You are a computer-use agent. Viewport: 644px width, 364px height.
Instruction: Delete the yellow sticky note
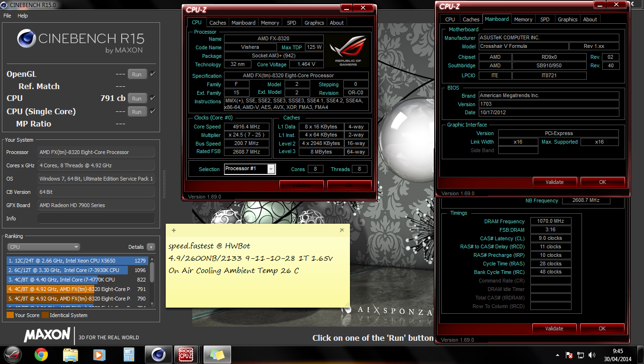[x=342, y=230]
